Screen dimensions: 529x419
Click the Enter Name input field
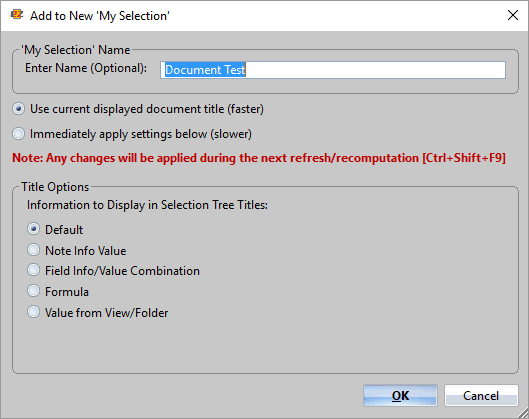point(333,70)
